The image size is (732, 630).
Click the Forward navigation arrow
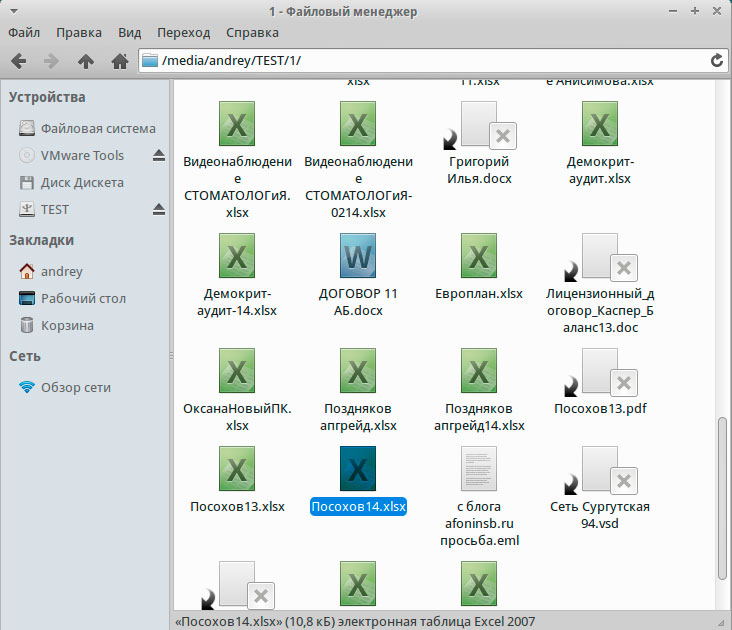point(51,61)
